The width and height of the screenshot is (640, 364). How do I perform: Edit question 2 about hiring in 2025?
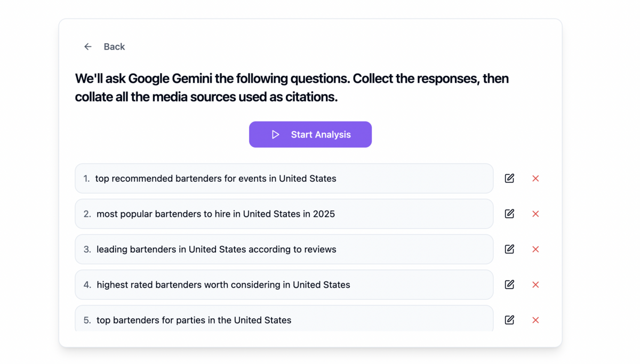coord(509,214)
